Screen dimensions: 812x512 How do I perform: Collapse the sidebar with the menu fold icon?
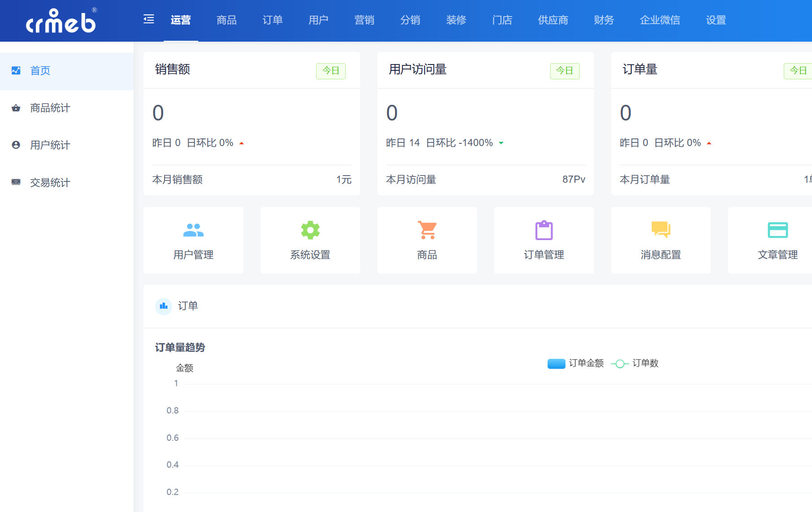[x=149, y=19]
